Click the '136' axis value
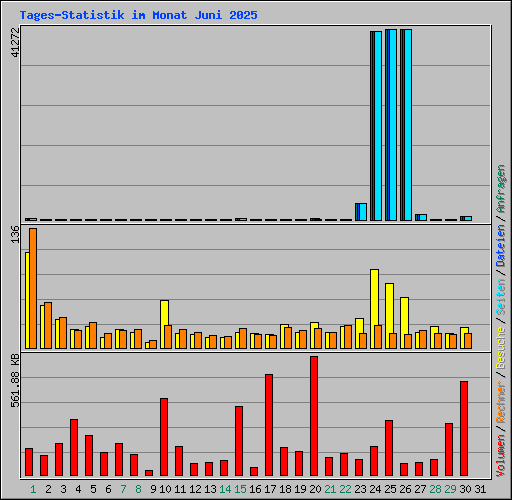This screenshot has width=512, height=500. pyautogui.click(x=15, y=235)
